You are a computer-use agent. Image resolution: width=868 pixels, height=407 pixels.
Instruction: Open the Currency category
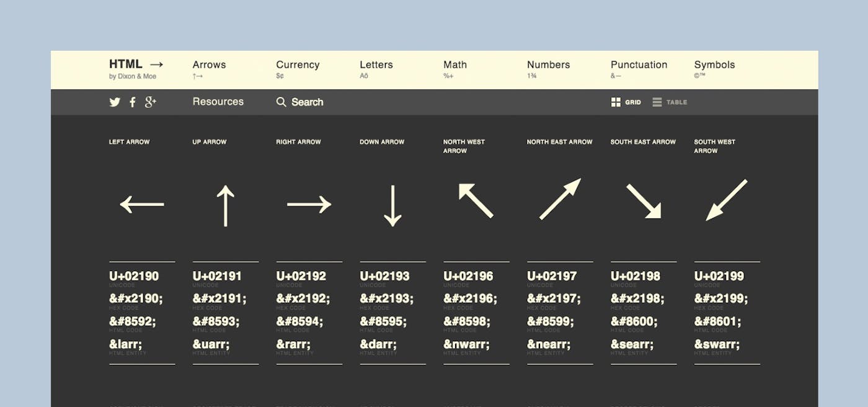point(298,65)
